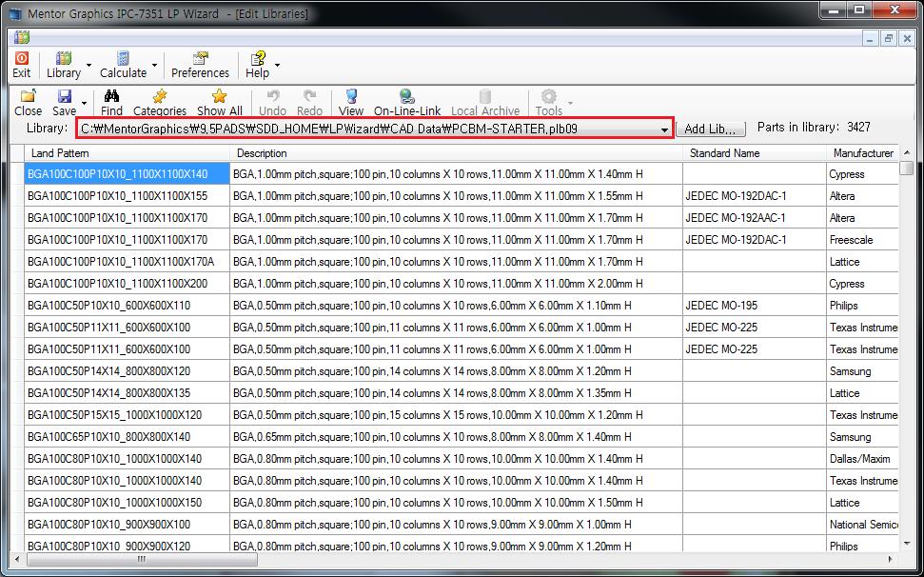Sort by Land Pattern column header
The image size is (924, 577).
coord(127,153)
